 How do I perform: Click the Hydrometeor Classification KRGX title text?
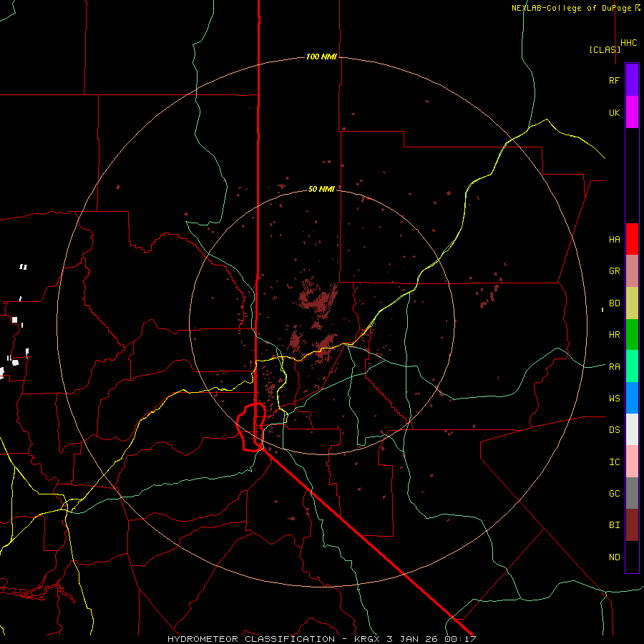[322, 639]
